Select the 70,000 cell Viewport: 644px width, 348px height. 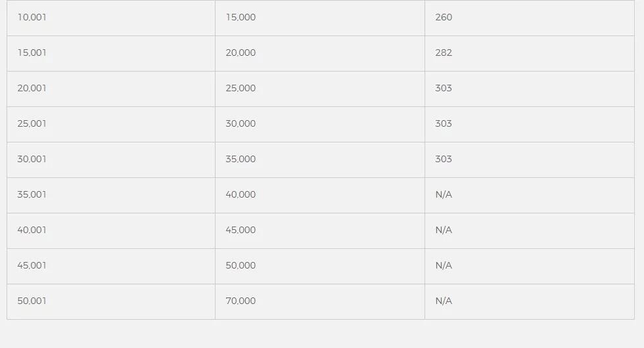pyautogui.click(x=320, y=301)
